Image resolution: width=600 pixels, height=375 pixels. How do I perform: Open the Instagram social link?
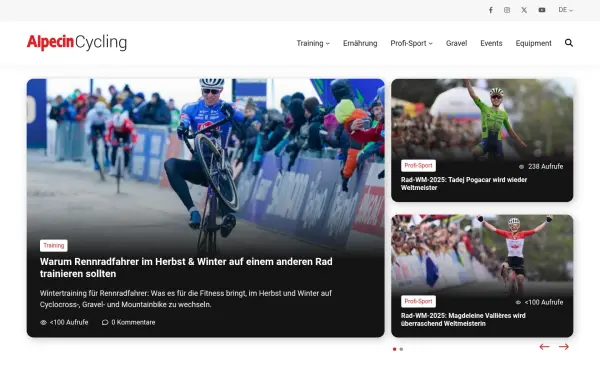tap(507, 10)
